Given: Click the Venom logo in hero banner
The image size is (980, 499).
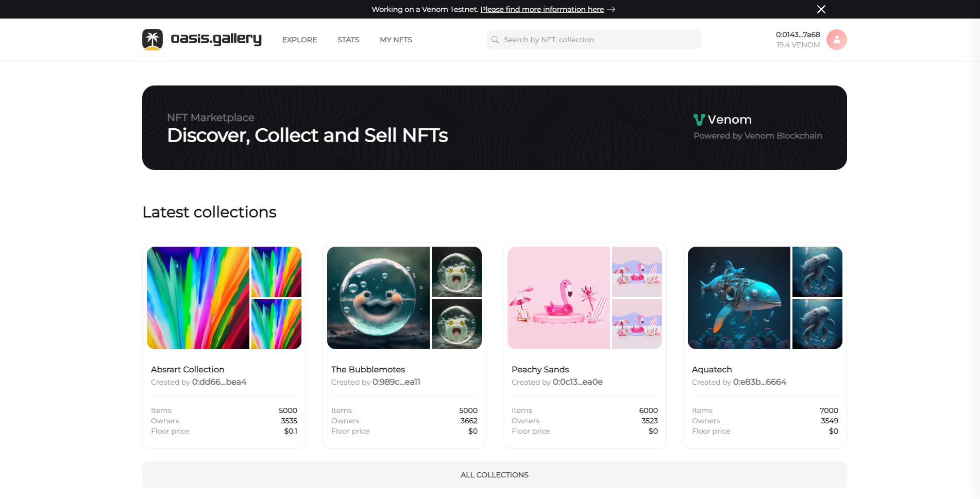Looking at the screenshot, I should [x=699, y=119].
